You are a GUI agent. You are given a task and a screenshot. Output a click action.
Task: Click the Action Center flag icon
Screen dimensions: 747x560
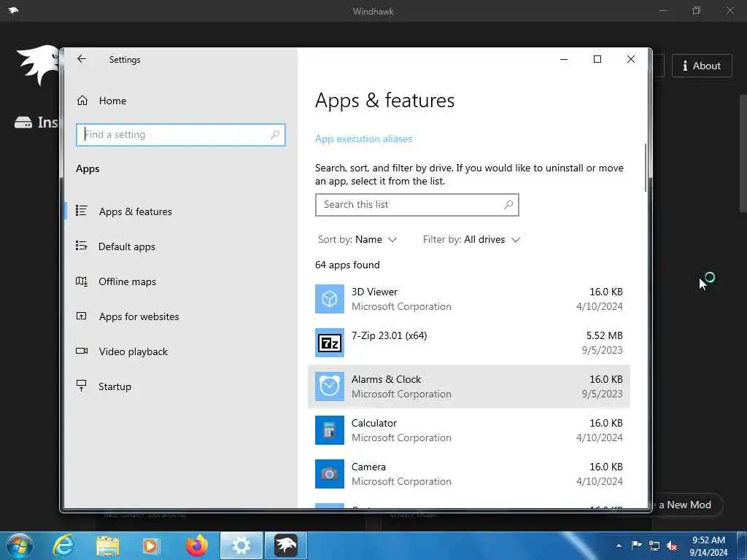(x=636, y=545)
